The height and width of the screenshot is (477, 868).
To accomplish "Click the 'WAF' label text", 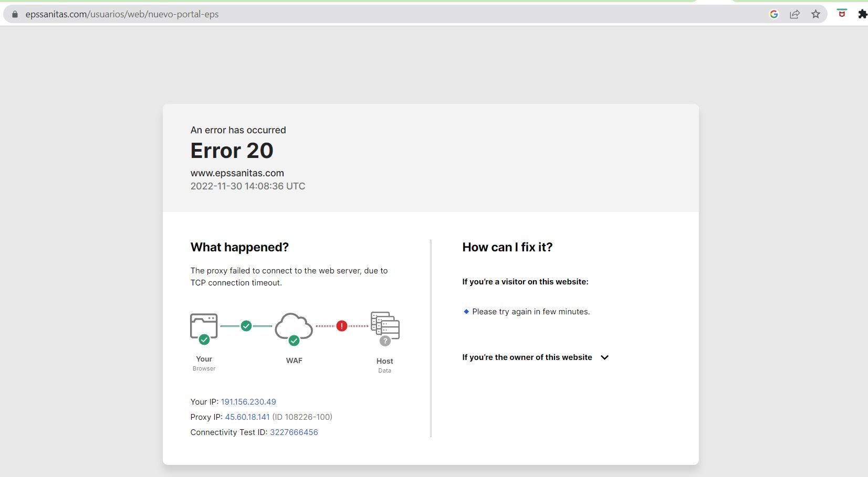I will tap(294, 361).
